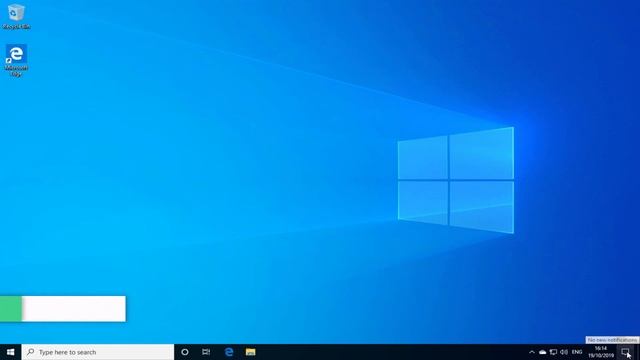Open the clock and date flyout
The width and height of the screenshot is (640, 360).
601,352
